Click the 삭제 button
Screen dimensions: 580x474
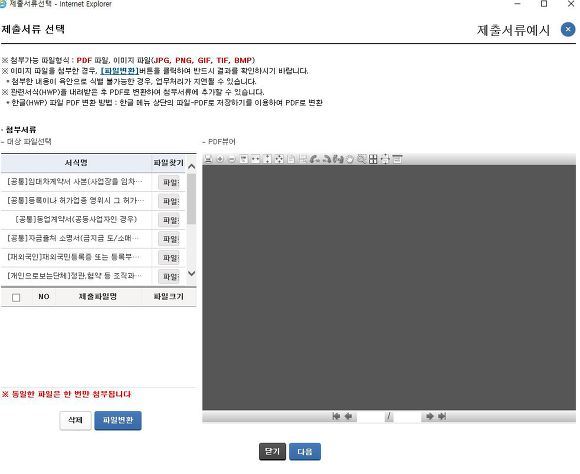click(x=75, y=420)
